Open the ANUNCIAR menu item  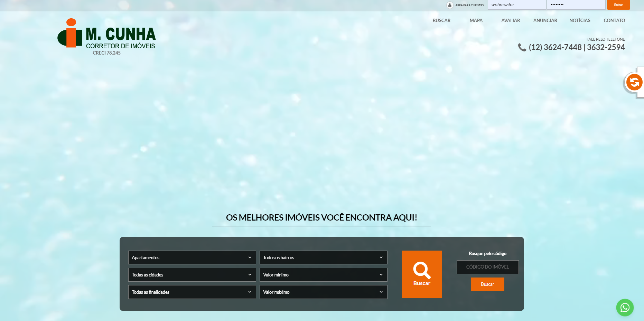coord(545,20)
